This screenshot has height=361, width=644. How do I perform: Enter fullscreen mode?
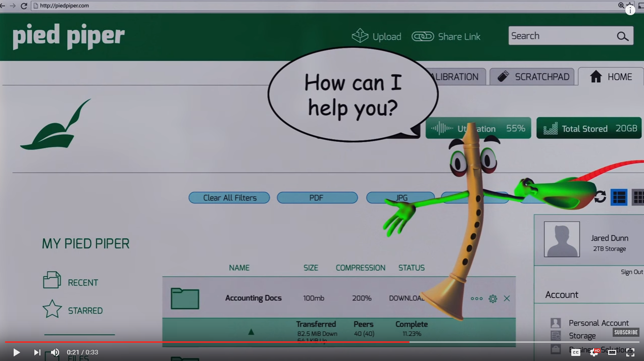pos(630,352)
